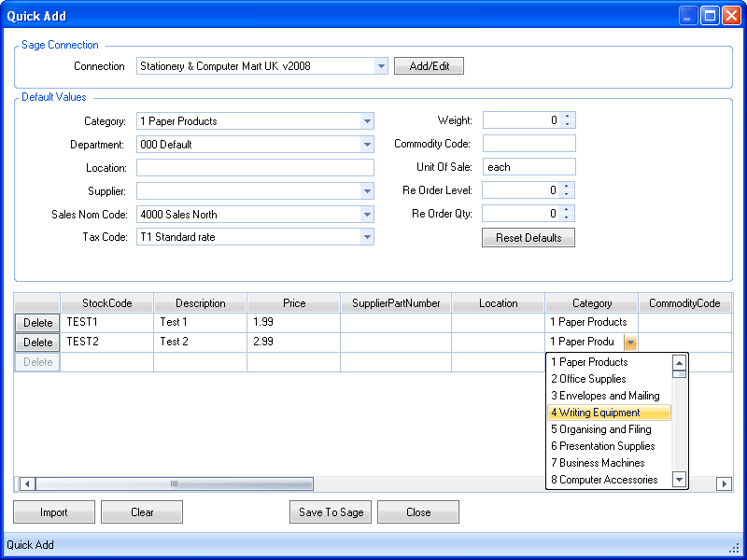Viewport: 747px width, 560px height.
Task: Increase Weight with the up arrow
Action: point(567,116)
